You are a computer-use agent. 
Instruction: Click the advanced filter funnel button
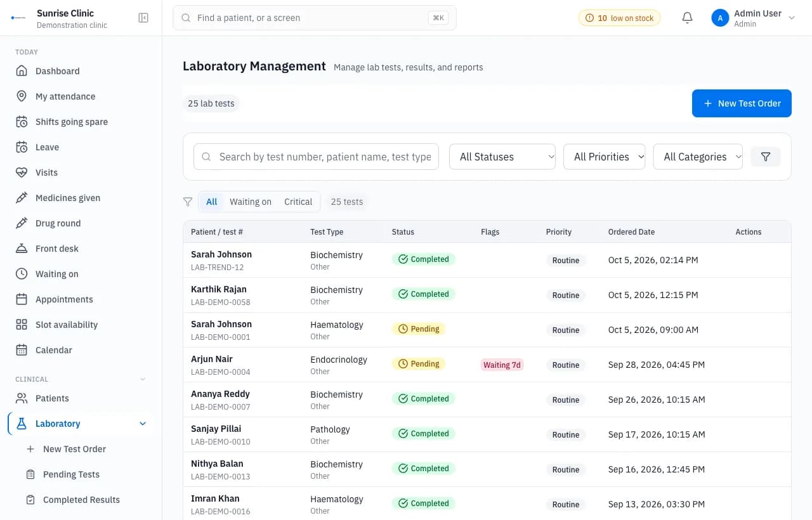pyautogui.click(x=766, y=157)
